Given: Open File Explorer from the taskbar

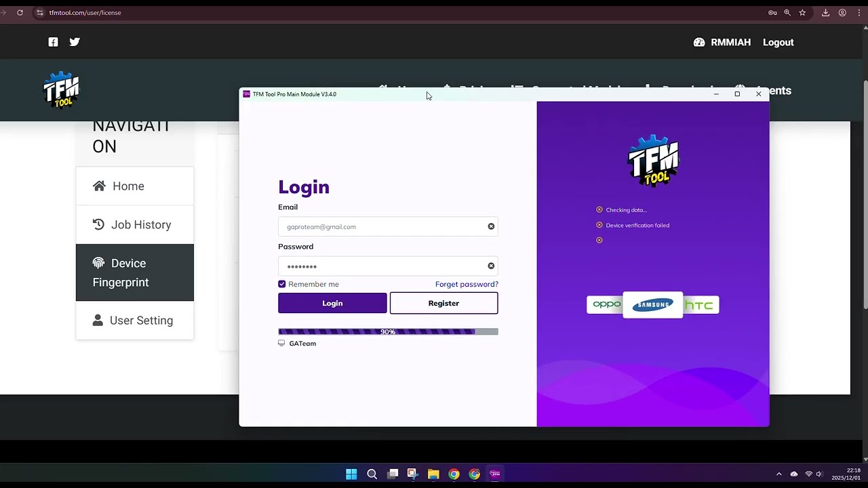Looking at the screenshot, I should (x=433, y=474).
